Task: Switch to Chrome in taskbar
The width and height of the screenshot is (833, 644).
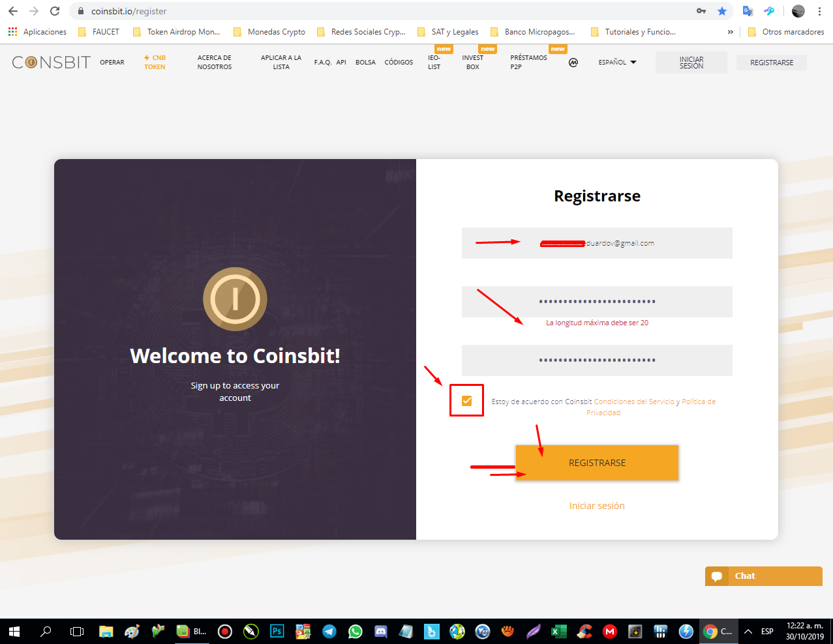Action: pos(718,631)
